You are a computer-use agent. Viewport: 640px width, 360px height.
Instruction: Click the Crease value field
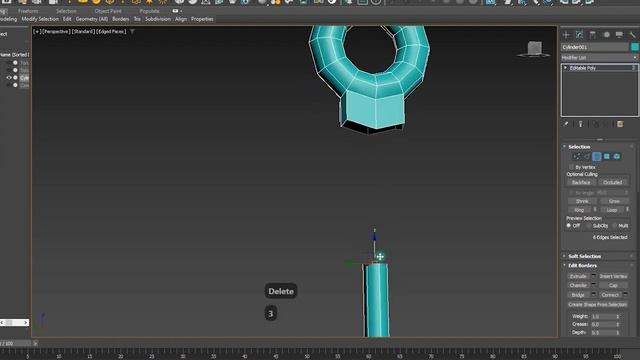click(x=603, y=324)
